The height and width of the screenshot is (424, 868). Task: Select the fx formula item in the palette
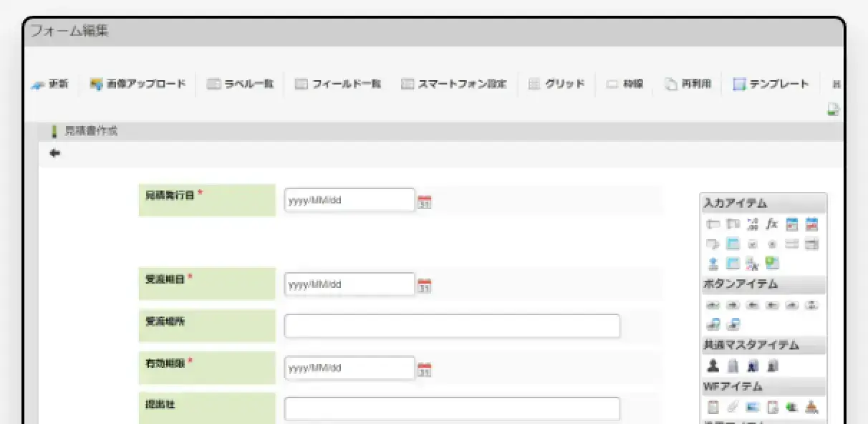coord(771,224)
